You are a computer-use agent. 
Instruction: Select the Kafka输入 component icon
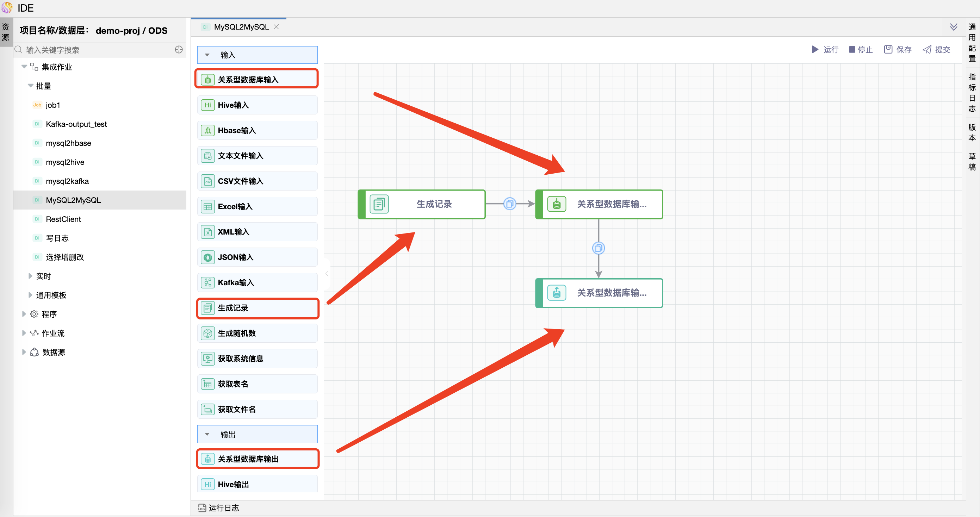tap(208, 282)
